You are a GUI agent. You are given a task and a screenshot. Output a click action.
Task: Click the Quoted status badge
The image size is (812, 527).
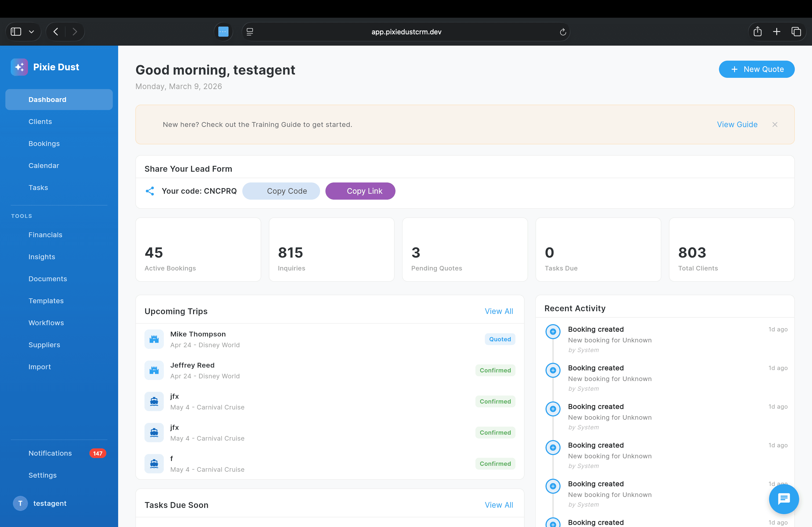500,339
